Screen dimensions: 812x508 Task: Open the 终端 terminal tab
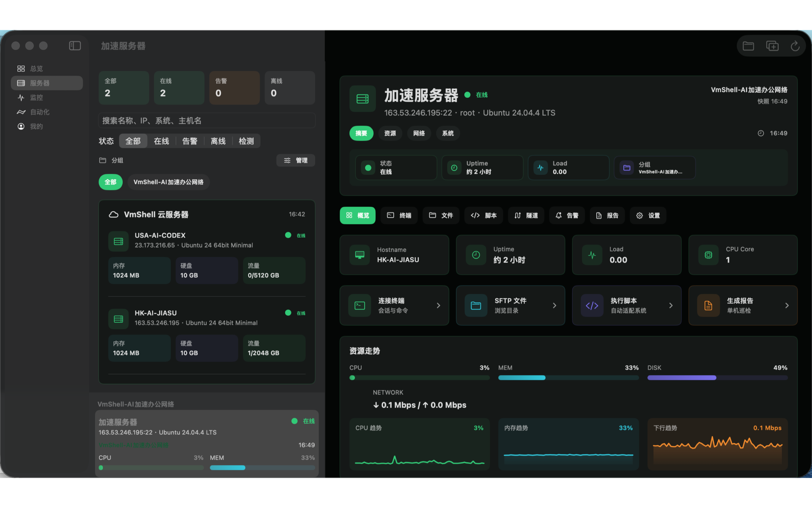pyautogui.click(x=399, y=215)
